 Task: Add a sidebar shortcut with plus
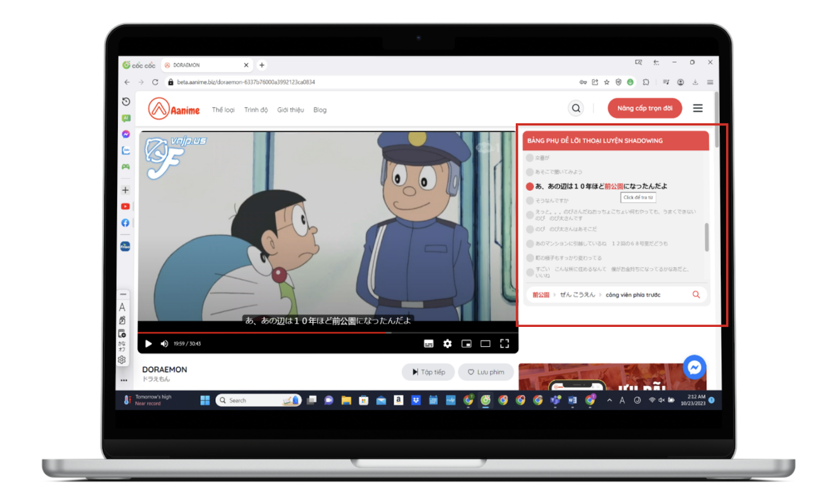click(x=125, y=190)
